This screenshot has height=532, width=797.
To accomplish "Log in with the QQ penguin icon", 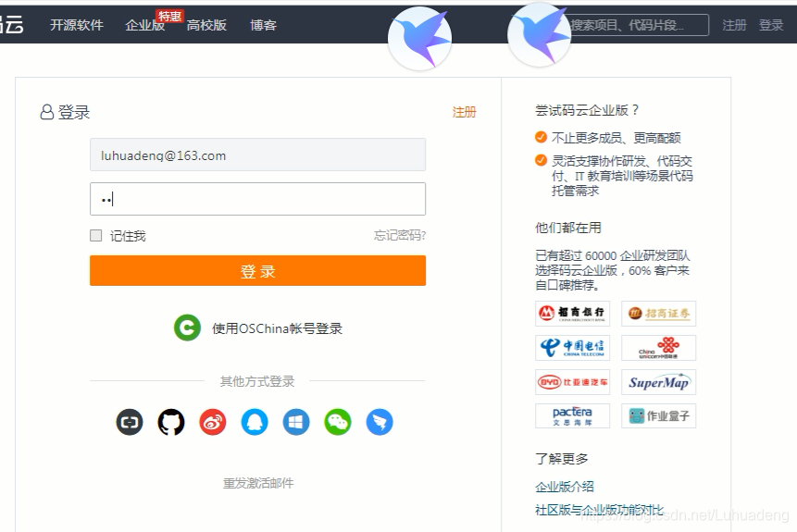I will pyautogui.click(x=255, y=422).
